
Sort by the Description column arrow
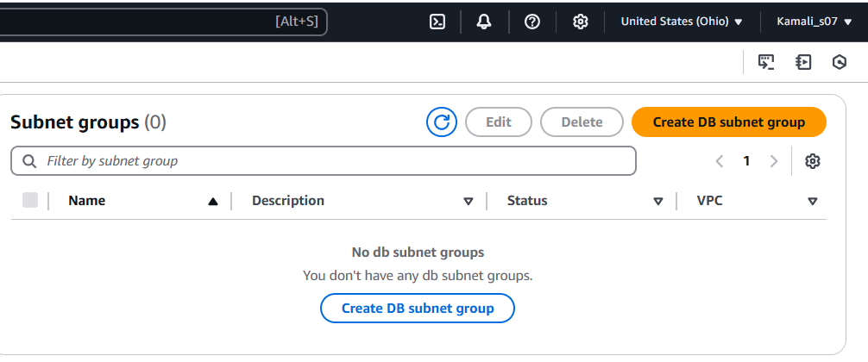pos(469,202)
